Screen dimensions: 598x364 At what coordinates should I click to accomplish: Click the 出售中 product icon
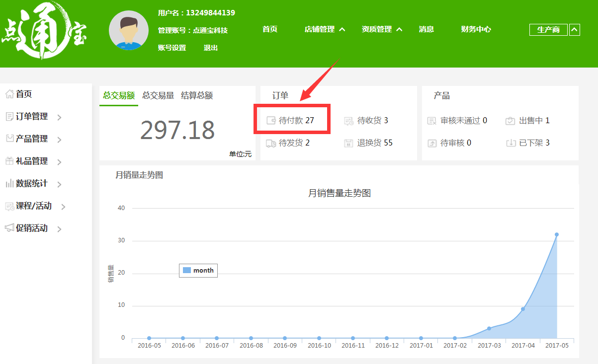[x=510, y=121]
